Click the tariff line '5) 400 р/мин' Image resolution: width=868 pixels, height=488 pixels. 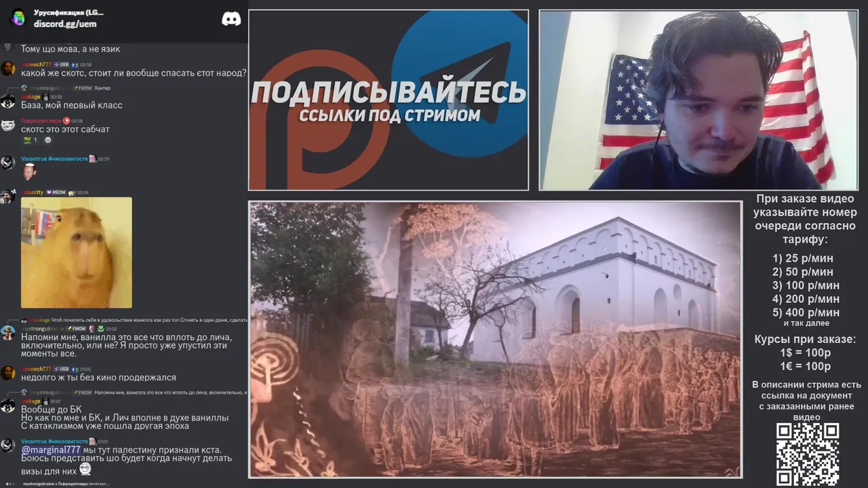pyautogui.click(x=806, y=312)
